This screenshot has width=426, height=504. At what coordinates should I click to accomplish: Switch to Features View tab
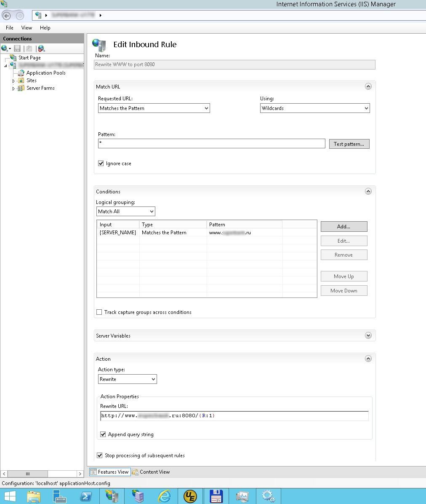[x=110, y=472]
